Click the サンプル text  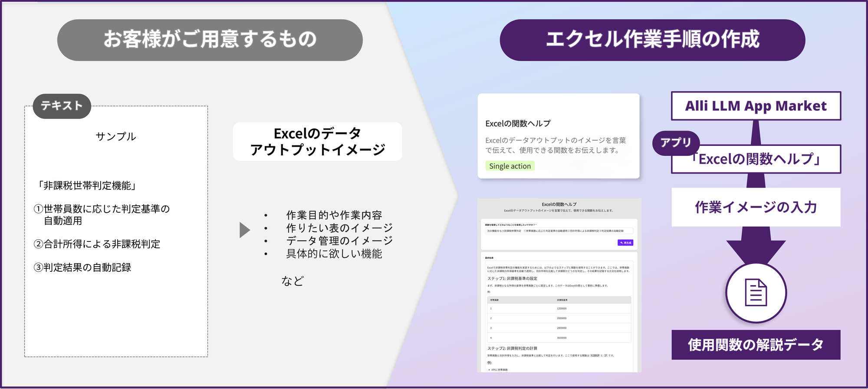pyautogui.click(x=116, y=136)
